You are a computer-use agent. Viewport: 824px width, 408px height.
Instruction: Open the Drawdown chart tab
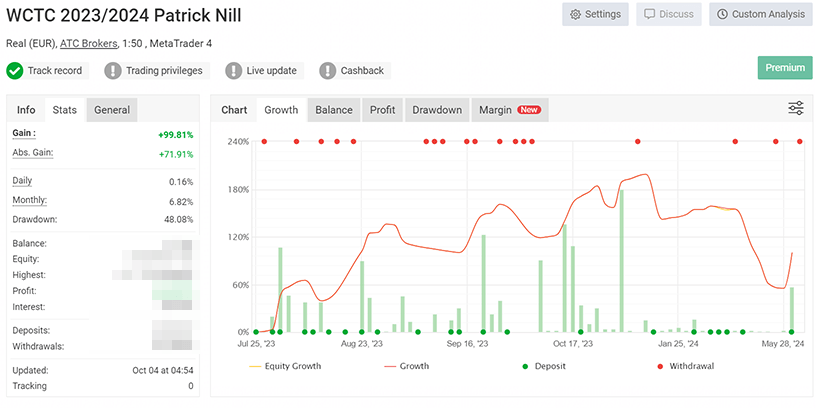(437, 110)
